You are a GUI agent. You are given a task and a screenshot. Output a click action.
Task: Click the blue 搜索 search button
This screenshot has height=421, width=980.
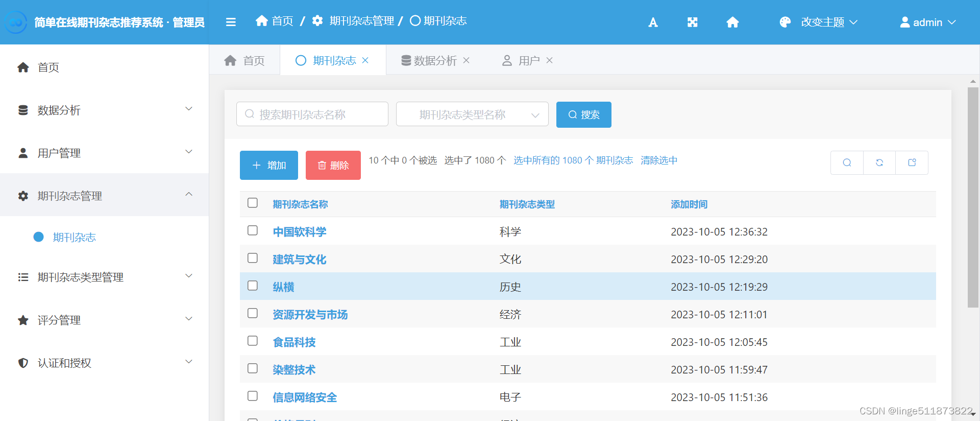click(x=584, y=114)
